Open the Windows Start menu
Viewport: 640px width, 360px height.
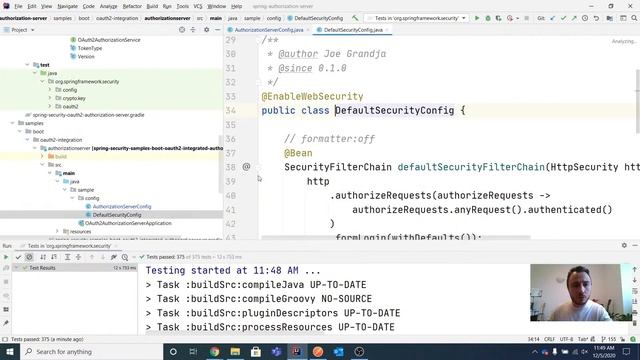(x=10, y=351)
